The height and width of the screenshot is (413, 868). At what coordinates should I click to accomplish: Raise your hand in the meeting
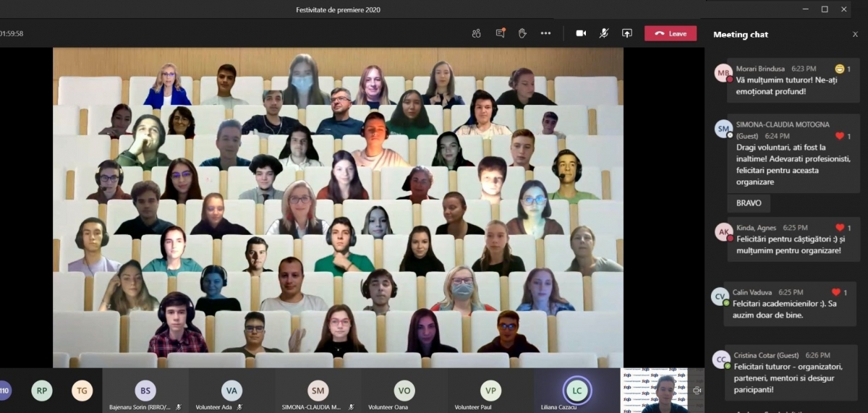pos(522,33)
